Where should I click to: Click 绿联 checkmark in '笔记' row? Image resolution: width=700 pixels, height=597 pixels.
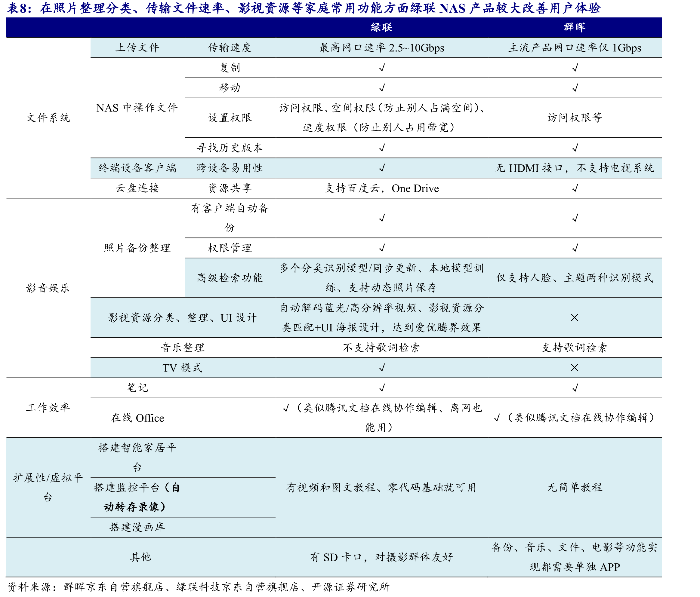(x=382, y=388)
